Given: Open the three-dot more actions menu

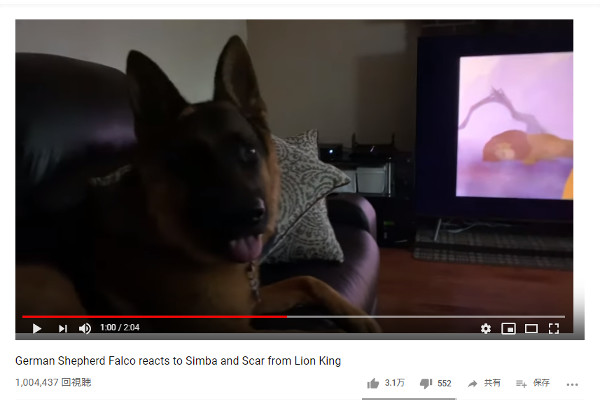Looking at the screenshot, I should 572,384.
